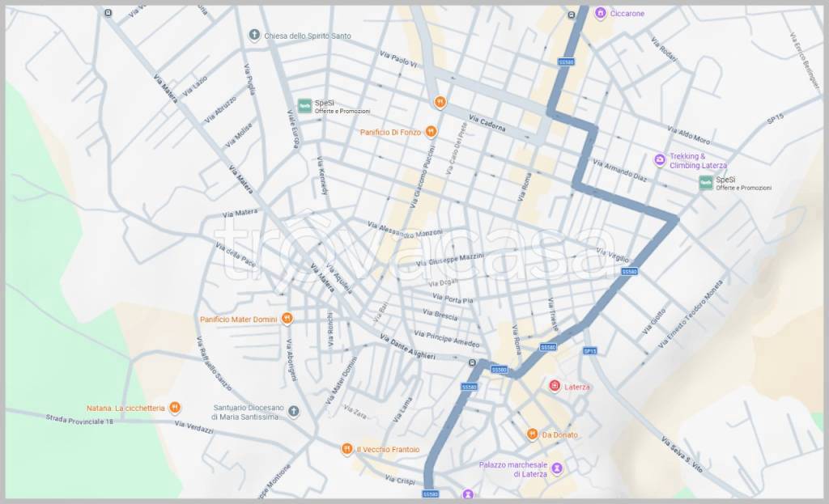829x504 pixels.
Task: Select the Trekking & Climbing Laterza camera icon
Action: pos(660,160)
